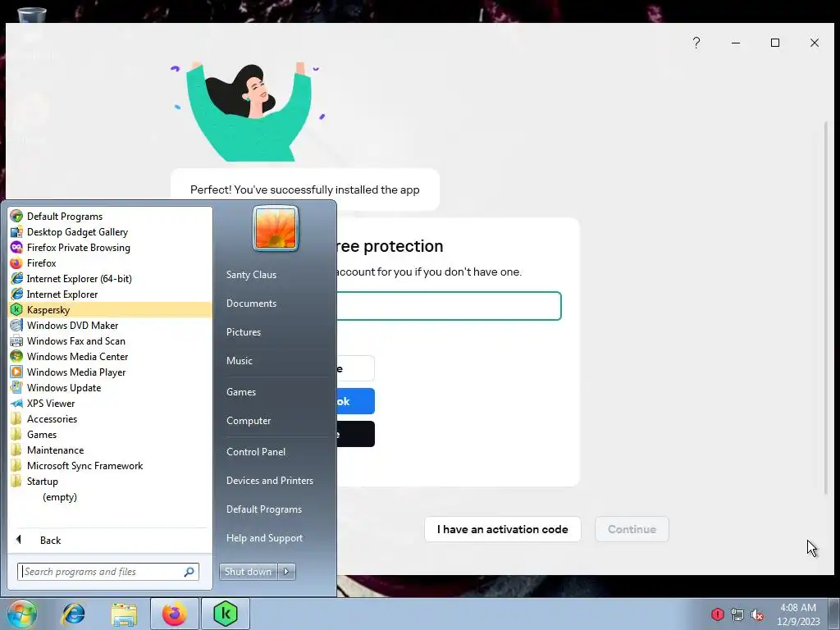Open Firefox Private Browsing entry
The image size is (840, 630).
78,248
